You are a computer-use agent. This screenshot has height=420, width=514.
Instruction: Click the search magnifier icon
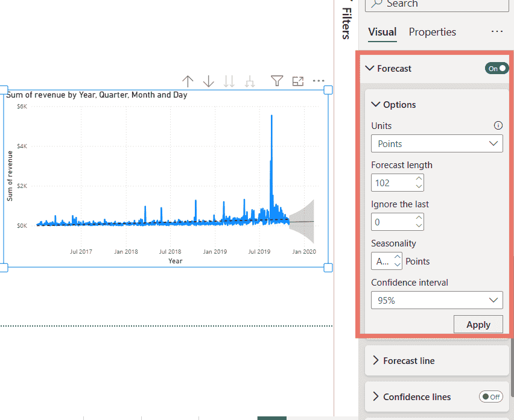376,3
